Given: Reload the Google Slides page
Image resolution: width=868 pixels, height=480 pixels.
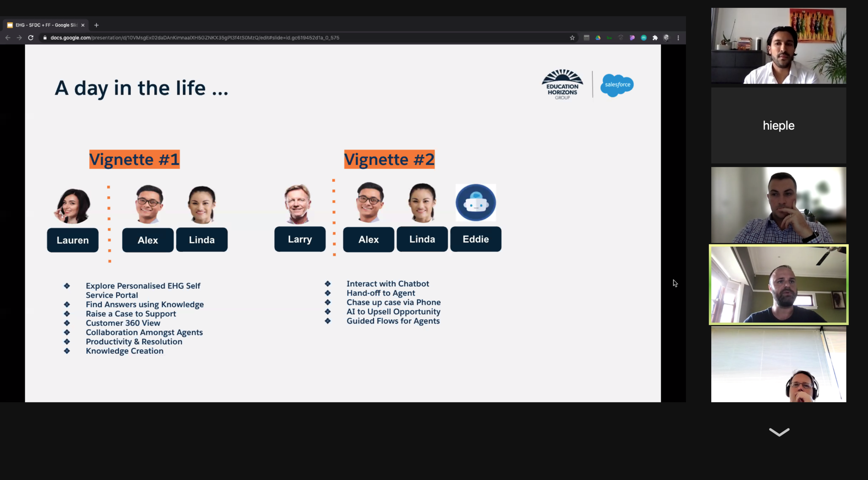Looking at the screenshot, I should (31, 38).
